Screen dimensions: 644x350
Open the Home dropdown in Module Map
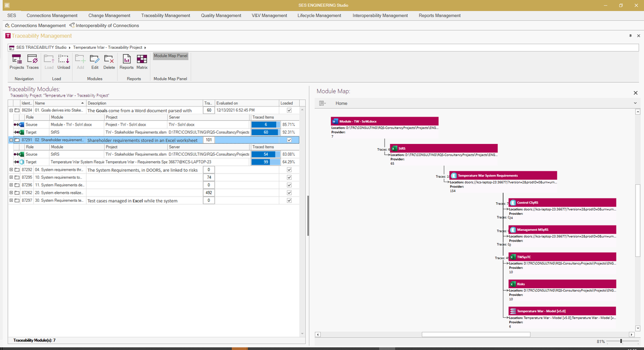pos(635,104)
